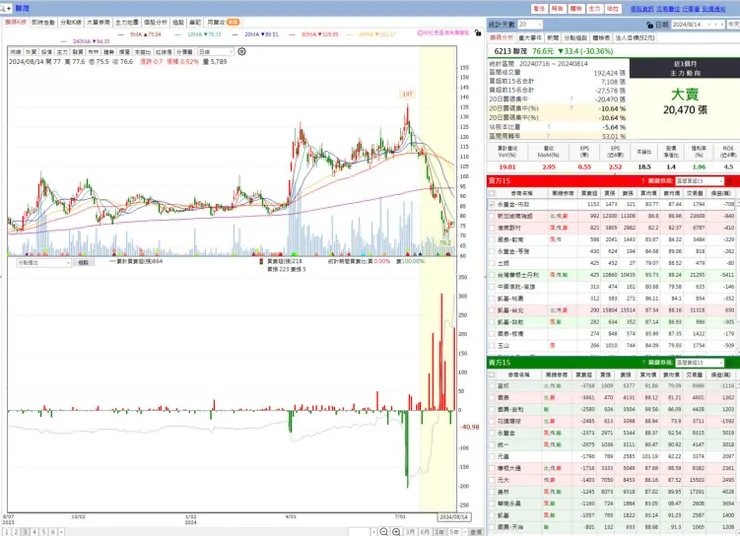Open the help icon in 買方15 header
The image size is (740, 536).
pyautogui.click(x=643, y=181)
